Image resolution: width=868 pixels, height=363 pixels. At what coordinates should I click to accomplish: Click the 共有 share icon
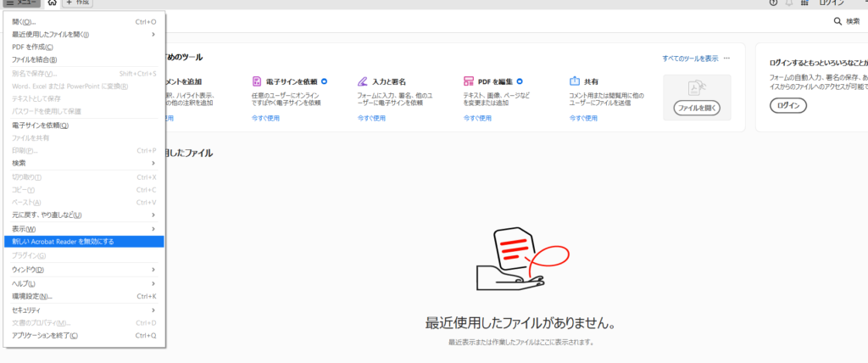click(575, 81)
